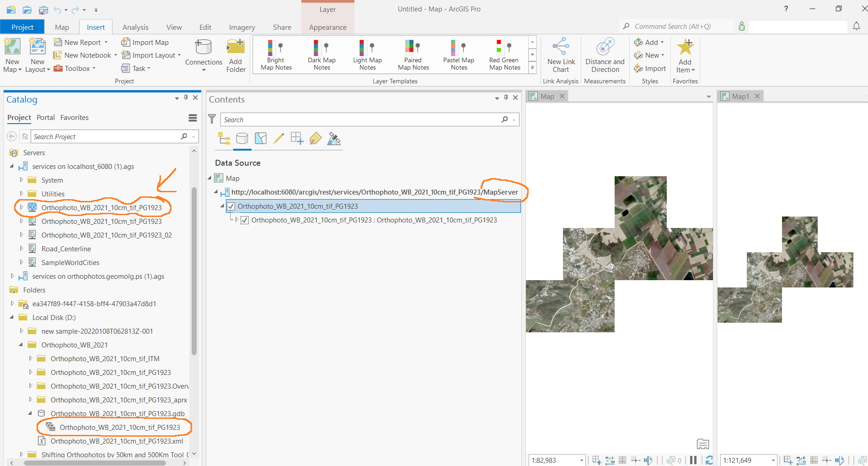Viewport: 868px width, 466px height.
Task: Expand the Road_Centerline service item
Action: click(x=21, y=249)
